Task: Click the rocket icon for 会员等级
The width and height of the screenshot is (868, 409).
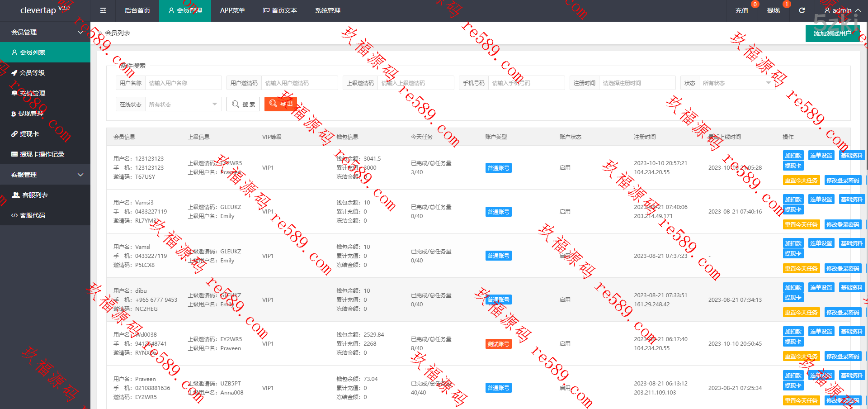Action: point(14,73)
